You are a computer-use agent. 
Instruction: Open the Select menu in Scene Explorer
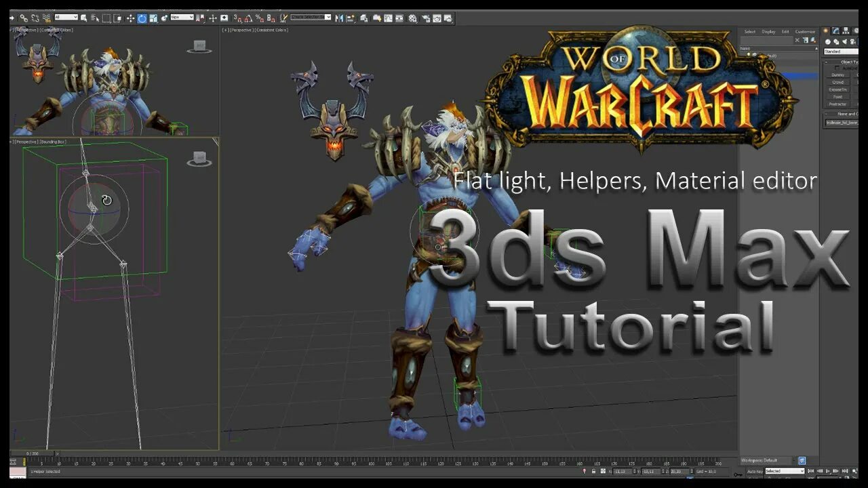749,31
